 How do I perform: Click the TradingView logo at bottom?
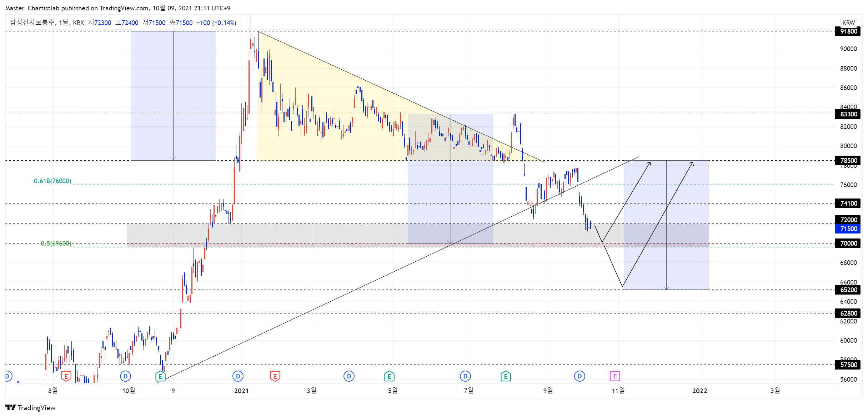pos(30,408)
